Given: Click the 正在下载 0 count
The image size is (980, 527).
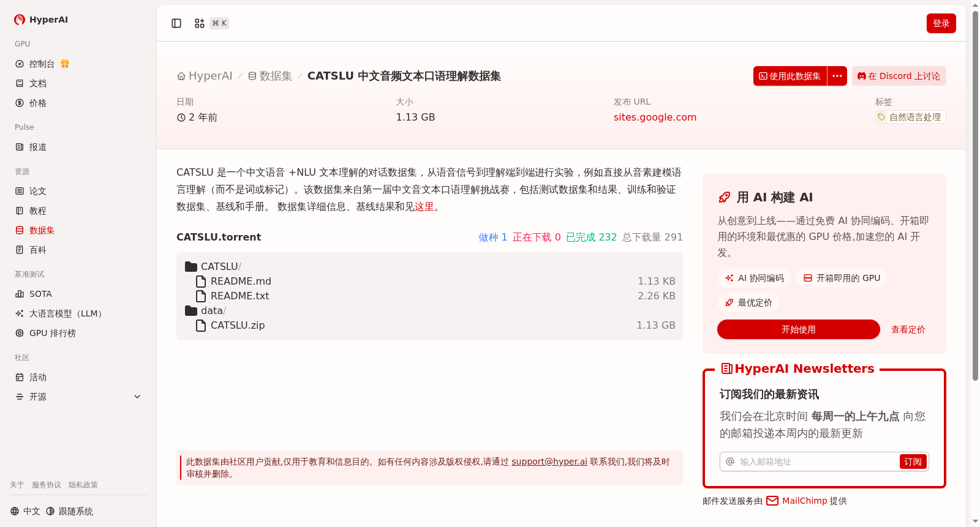Looking at the screenshot, I should [537, 237].
